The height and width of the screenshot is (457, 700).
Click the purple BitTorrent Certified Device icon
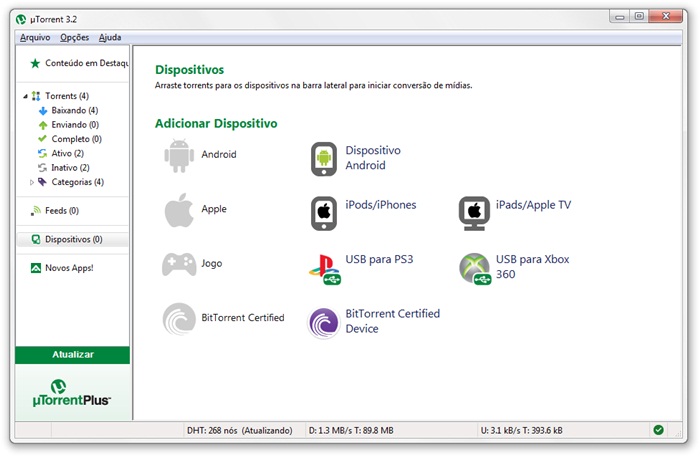(x=324, y=323)
